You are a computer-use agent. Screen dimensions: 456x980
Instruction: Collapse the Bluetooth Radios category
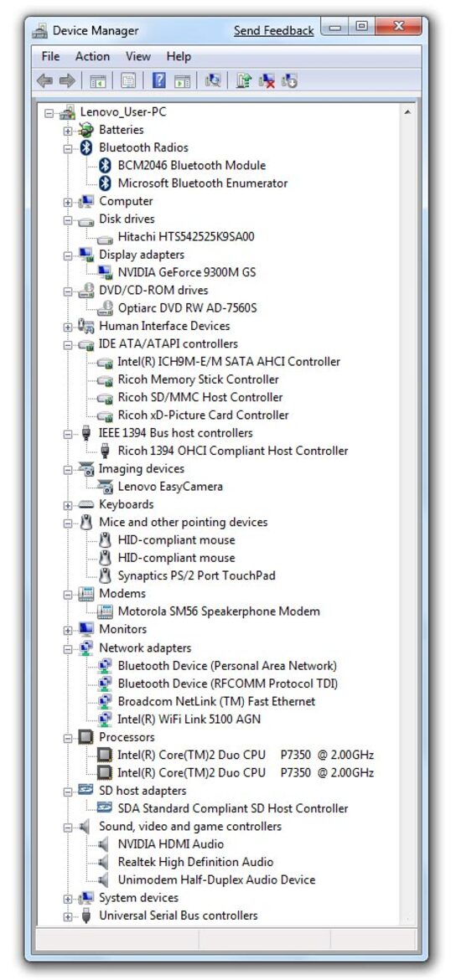pyautogui.click(x=68, y=149)
